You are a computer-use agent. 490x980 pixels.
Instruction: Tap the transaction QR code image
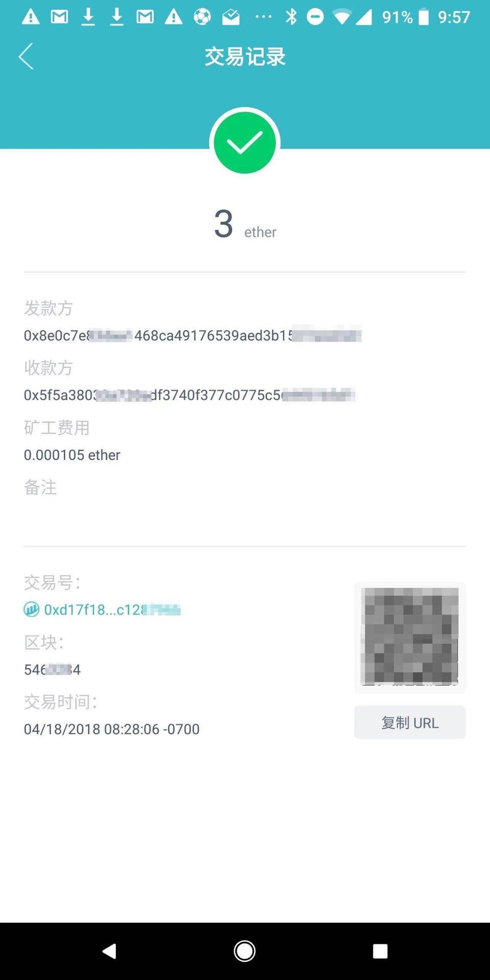[410, 637]
